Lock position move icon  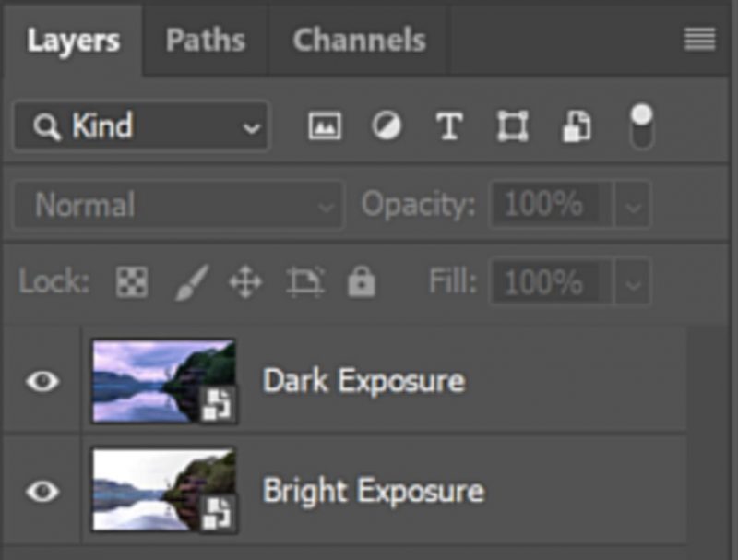click(x=245, y=282)
